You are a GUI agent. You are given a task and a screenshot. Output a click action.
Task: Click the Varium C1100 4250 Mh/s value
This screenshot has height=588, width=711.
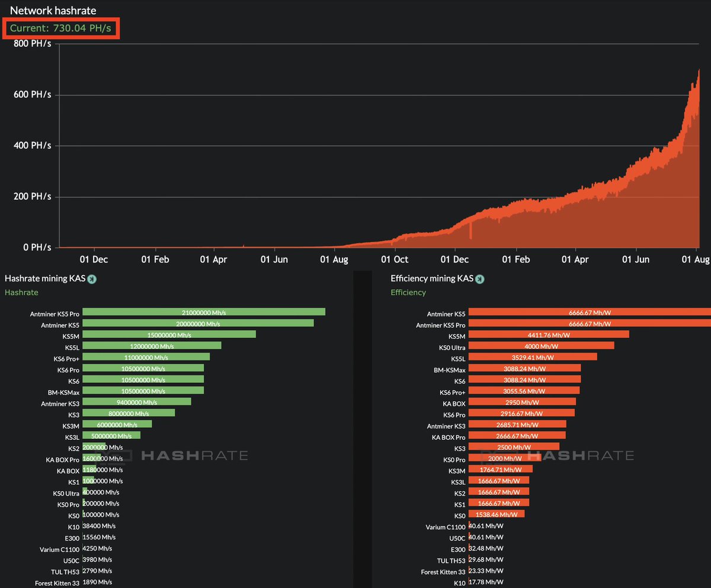click(x=97, y=549)
